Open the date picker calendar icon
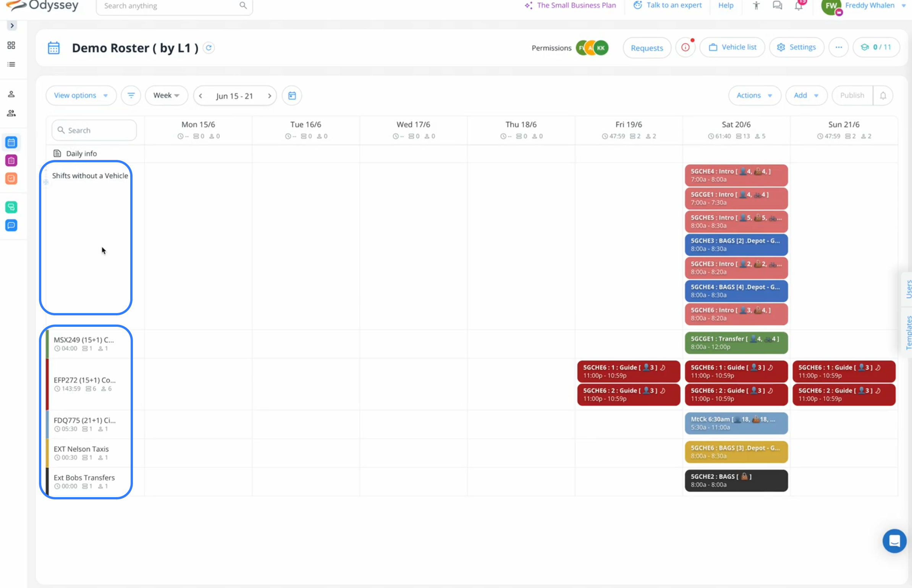This screenshot has width=912, height=588. click(x=292, y=95)
